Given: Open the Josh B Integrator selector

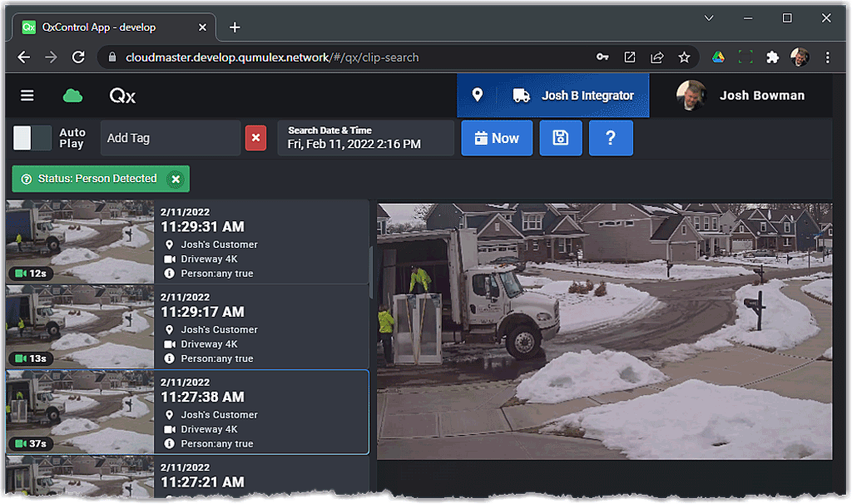Looking at the screenshot, I should 572,96.
